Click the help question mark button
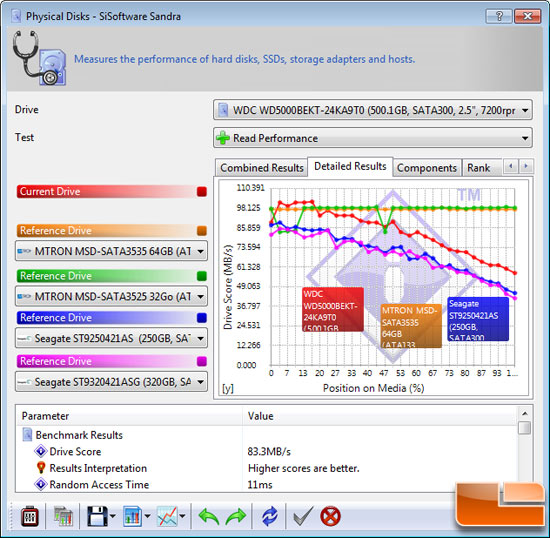 pos(499,16)
